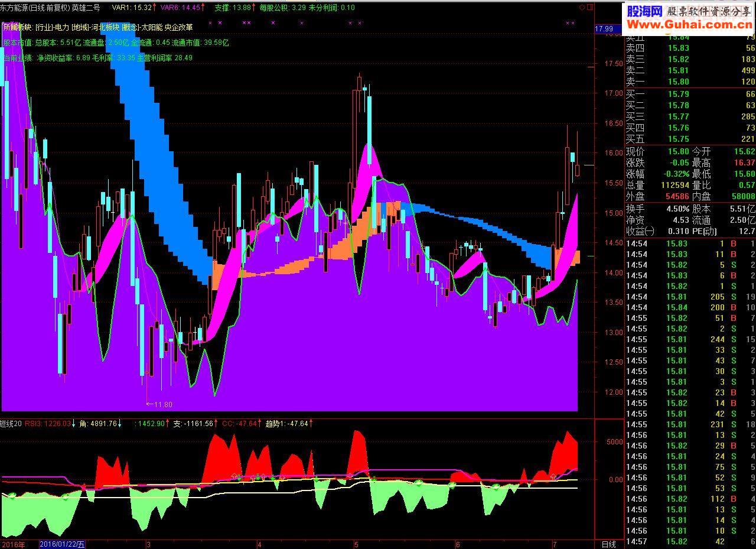Click the 11.80 lowest price marker on chart
Viewport: 756px width, 549px height.
(159, 404)
